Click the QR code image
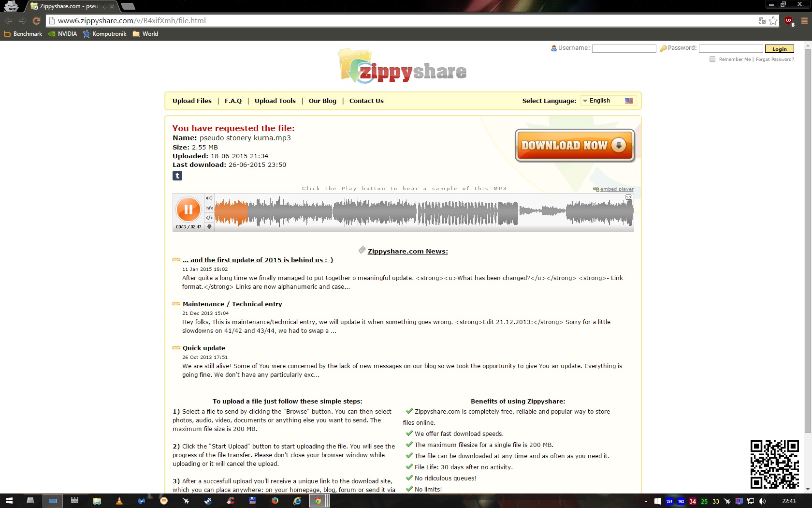Image resolution: width=812 pixels, height=508 pixels. point(774,464)
